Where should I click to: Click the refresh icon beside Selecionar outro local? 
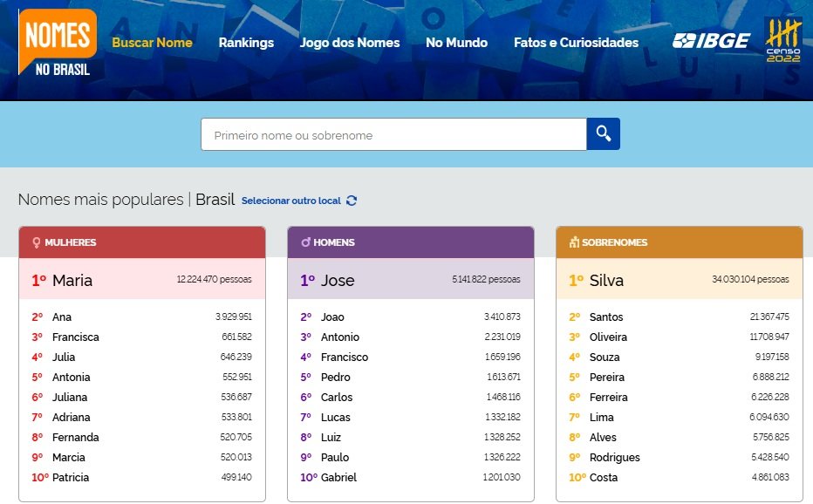[352, 201]
